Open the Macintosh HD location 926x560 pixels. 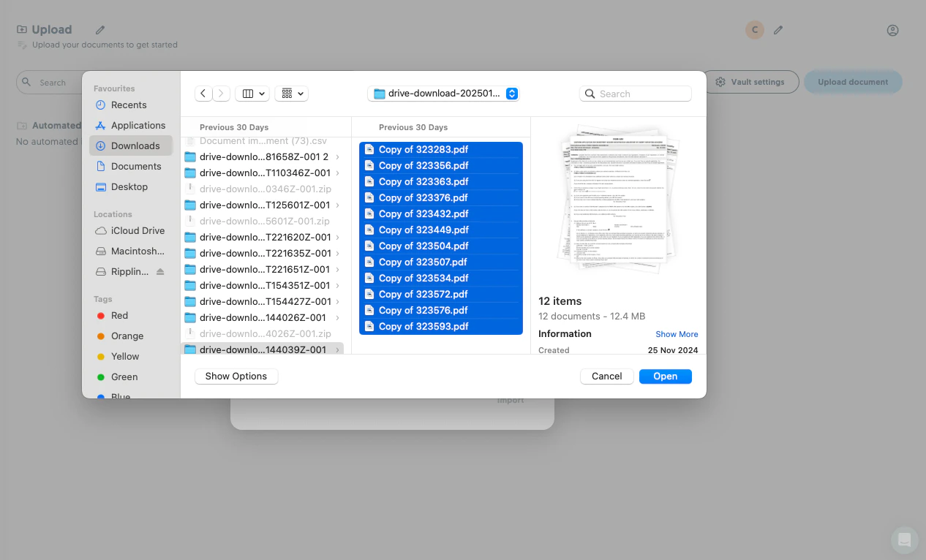tap(130, 251)
